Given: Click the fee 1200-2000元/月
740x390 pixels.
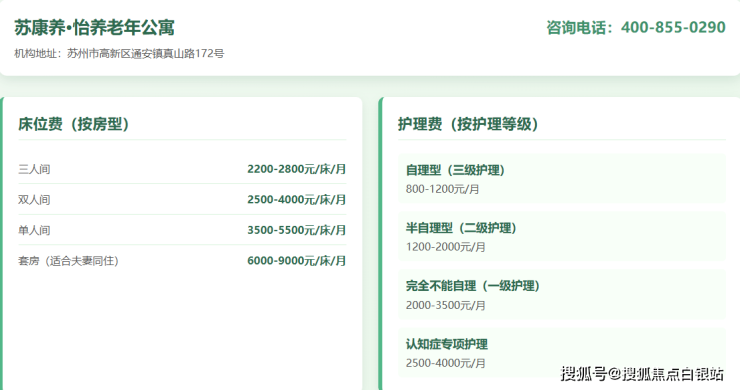Looking at the screenshot, I should click(x=446, y=247).
